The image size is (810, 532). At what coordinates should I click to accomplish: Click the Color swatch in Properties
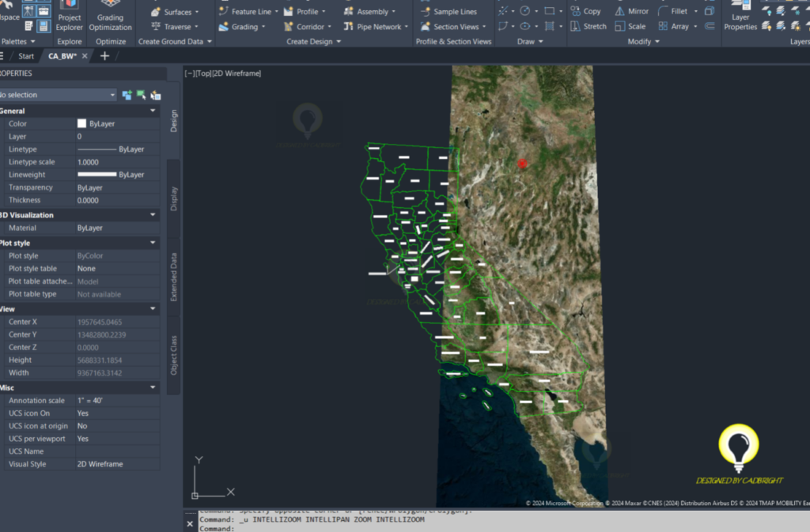80,123
